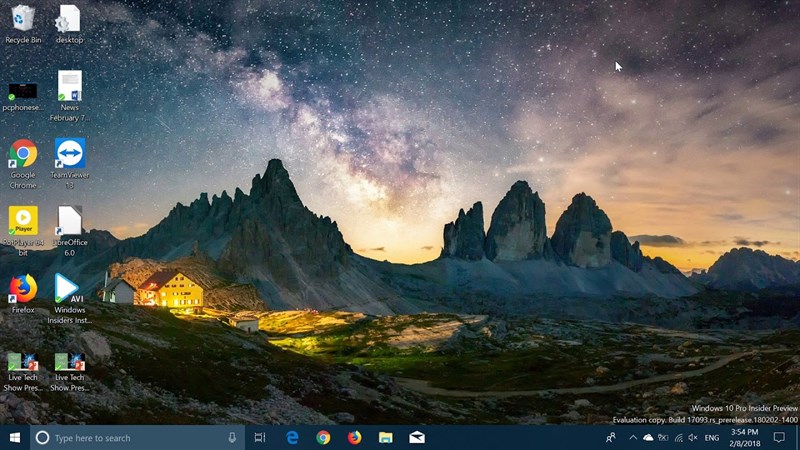Click the Cortana circle in the search box
The height and width of the screenshot is (450, 800).
[x=42, y=438]
